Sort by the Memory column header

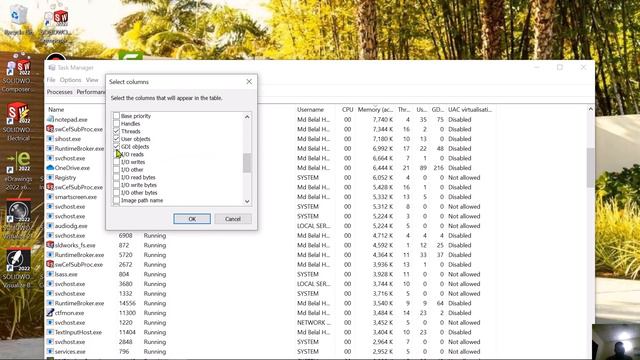(x=375, y=109)
